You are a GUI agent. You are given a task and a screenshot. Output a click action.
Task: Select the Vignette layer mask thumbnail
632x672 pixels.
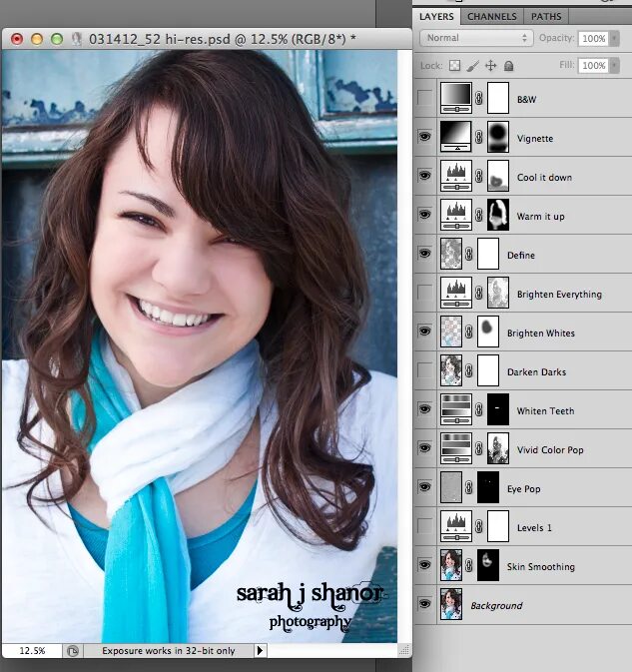(x=498, y=137)
